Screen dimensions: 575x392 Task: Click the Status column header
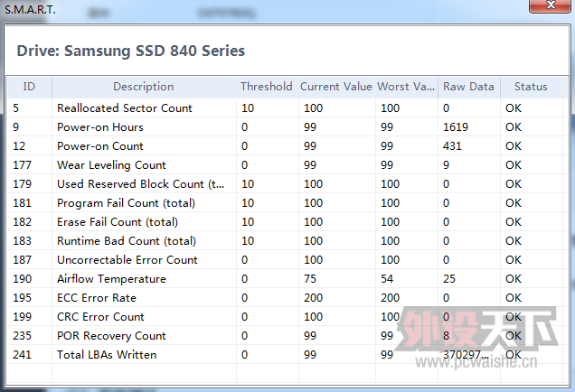531,87
